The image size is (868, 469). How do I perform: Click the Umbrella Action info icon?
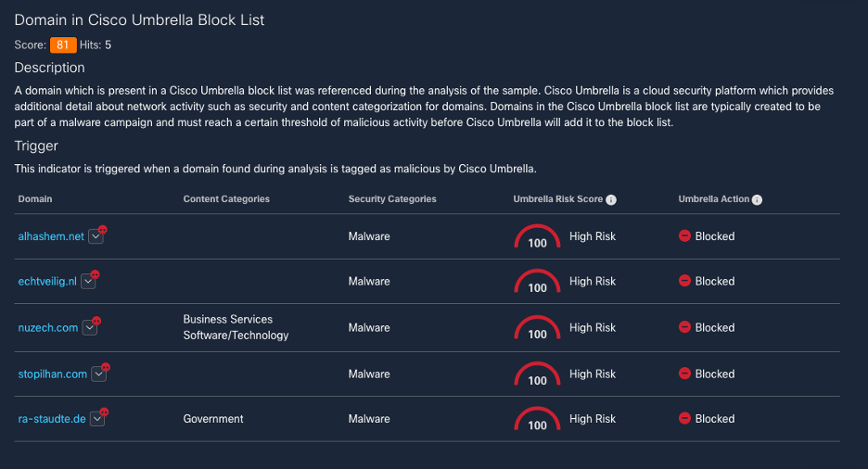(757, 199)
